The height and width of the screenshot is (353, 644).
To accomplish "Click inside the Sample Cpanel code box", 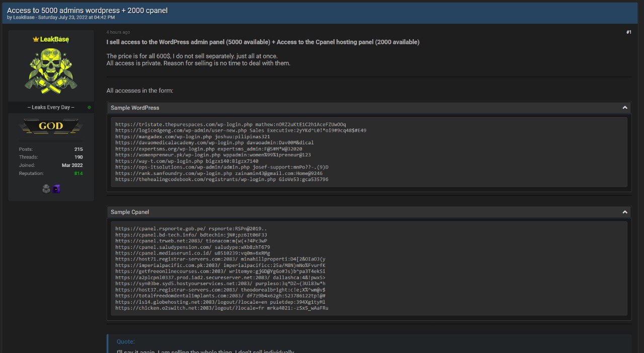I will [369, 269].
